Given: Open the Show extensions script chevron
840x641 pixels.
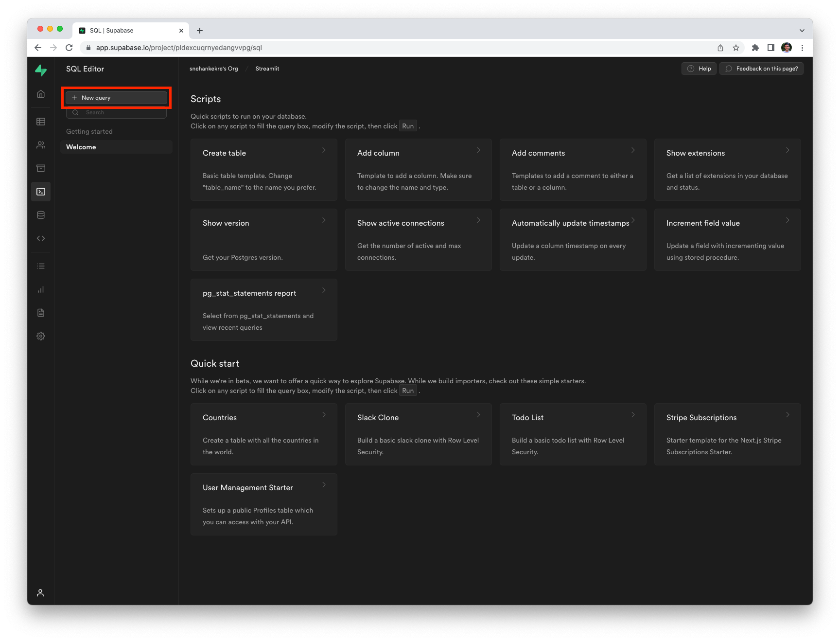Looking at the screenshot, I should coord(787,150).
